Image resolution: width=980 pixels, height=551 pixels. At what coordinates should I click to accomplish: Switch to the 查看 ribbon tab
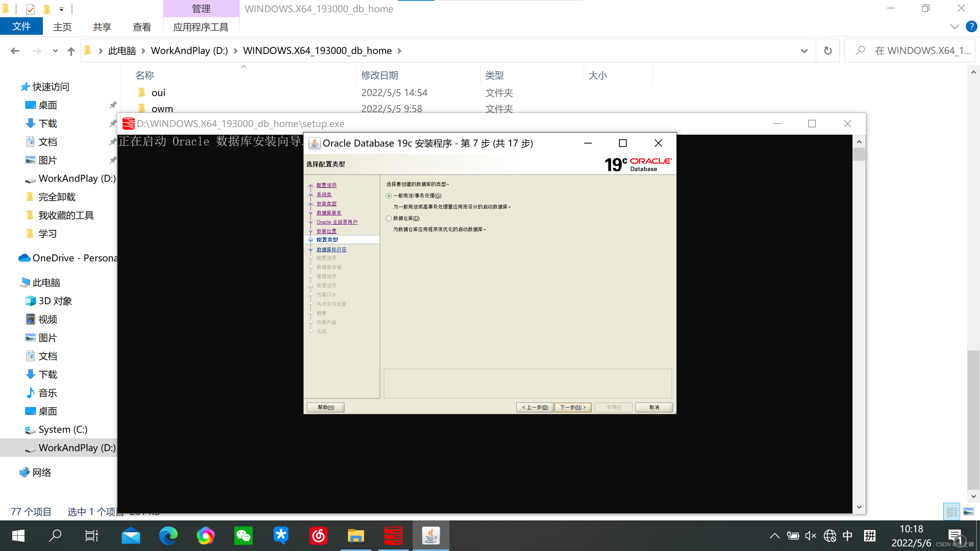[142, 27]
